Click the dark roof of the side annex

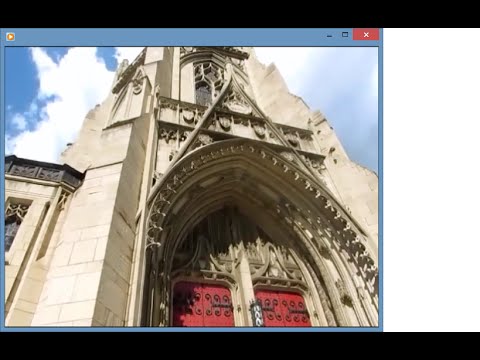43,172
